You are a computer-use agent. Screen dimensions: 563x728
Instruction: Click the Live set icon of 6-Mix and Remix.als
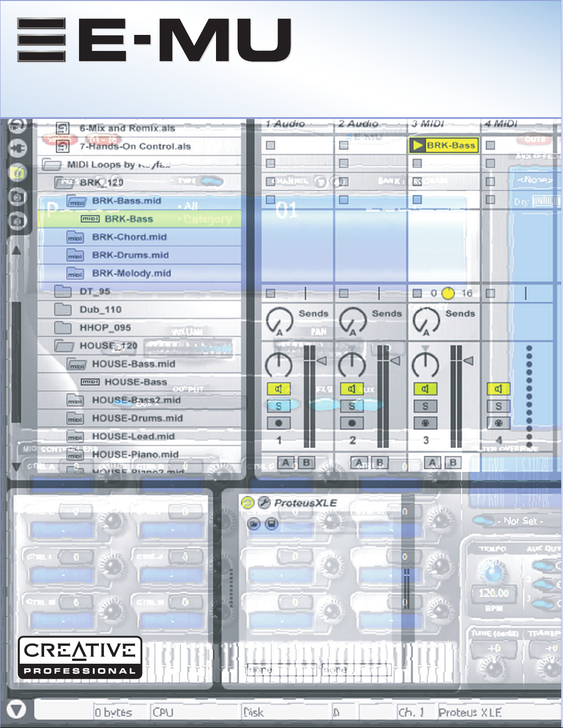click(x=63, y=128)
